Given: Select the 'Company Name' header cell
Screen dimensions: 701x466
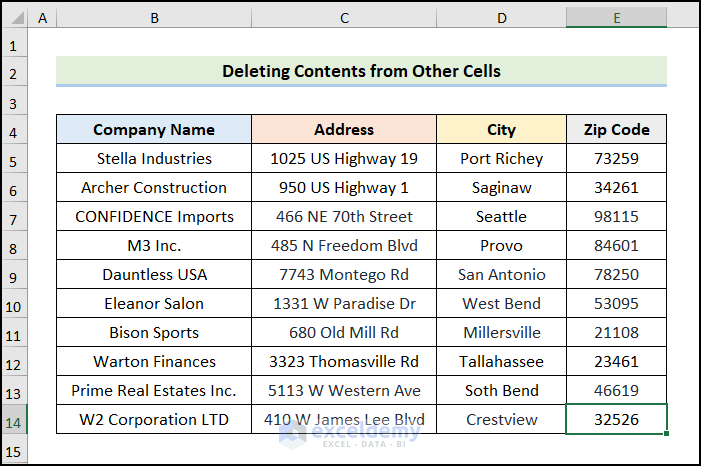Looking at the screenshot, I should click(x=154, y=130).
